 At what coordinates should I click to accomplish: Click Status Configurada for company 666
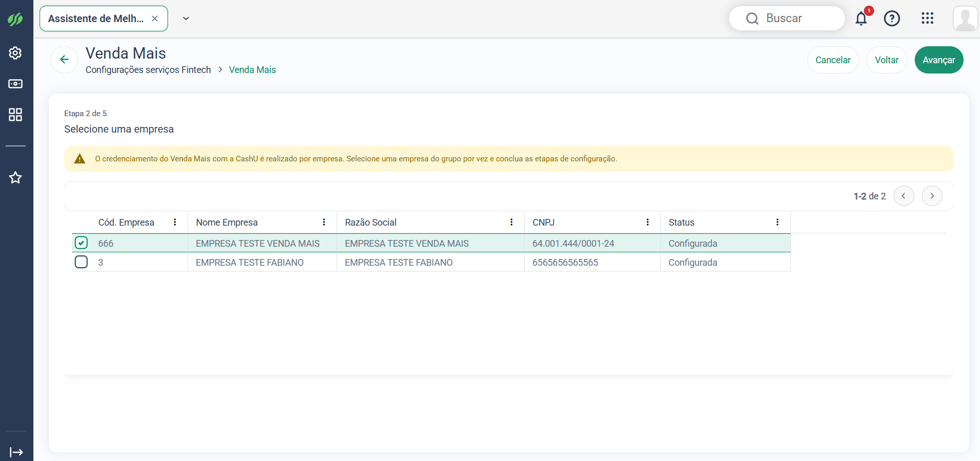(x=725, y=243)
